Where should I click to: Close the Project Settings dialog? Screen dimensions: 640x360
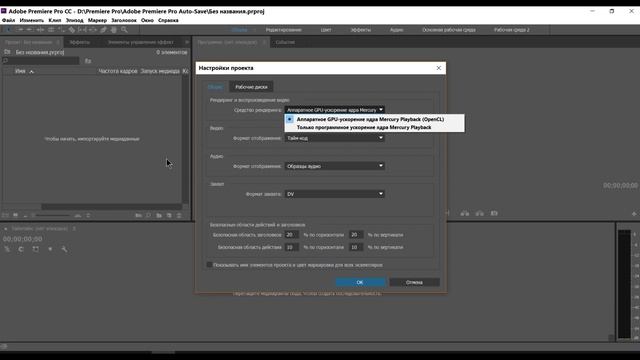coord(439,68)
